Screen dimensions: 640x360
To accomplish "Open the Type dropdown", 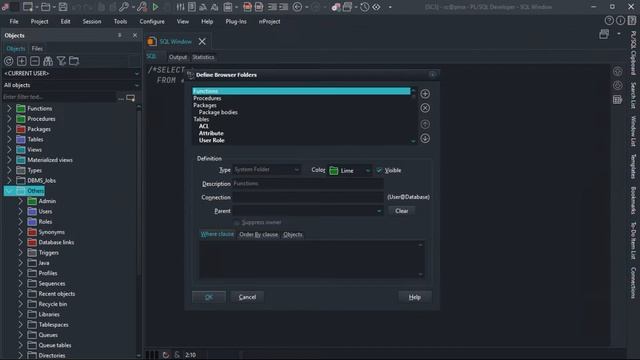I will coord(296,170).
